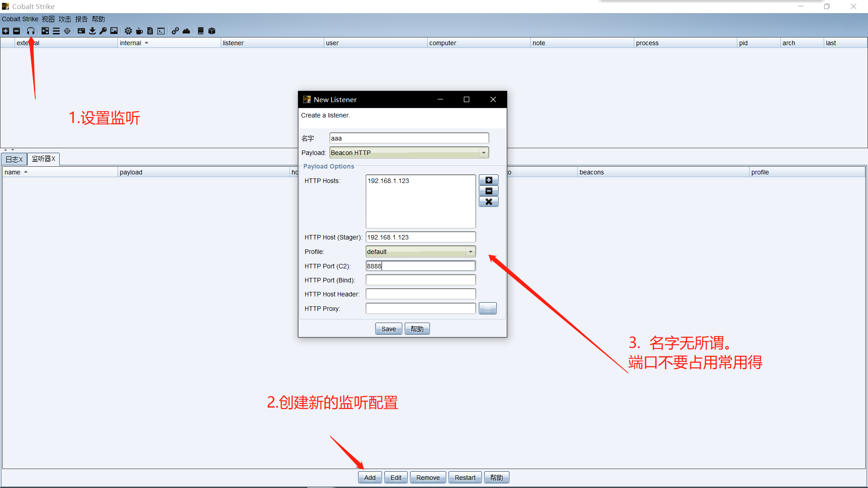Image resolution: width=868 pixels, height=488 pixels.
Task: Open the pivot graph view icon
Action: (45, 31)
